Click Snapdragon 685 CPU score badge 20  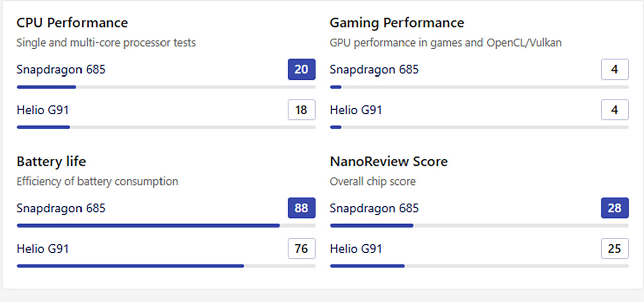(x=301, y=69)
